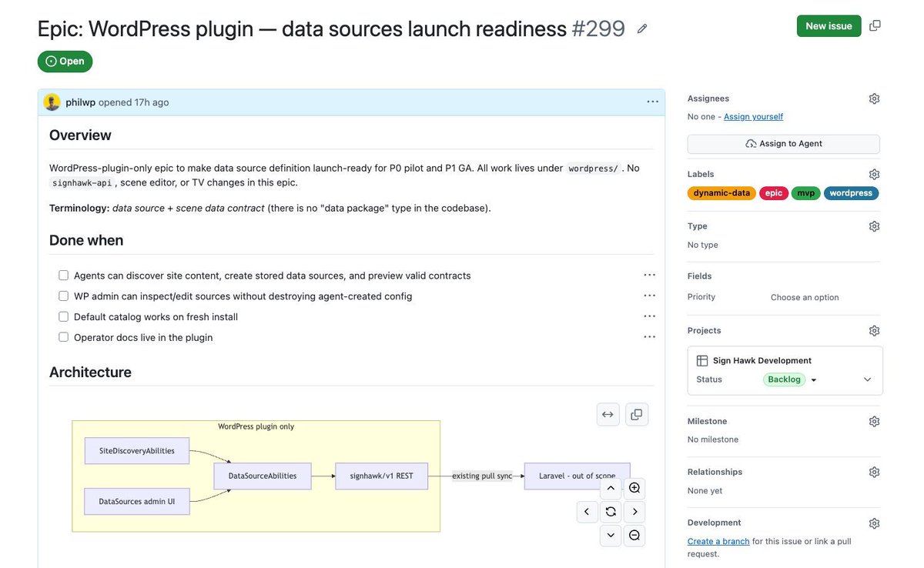The image size is (924, 568).
Task: Open options menu for 'WP admin can inspect' task
Action: [649, 296]
